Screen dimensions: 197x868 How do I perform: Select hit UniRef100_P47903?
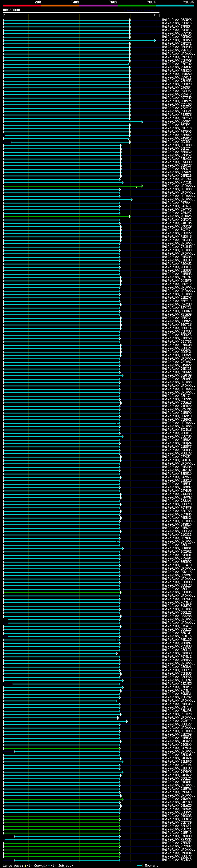click(x=177, y=131)
